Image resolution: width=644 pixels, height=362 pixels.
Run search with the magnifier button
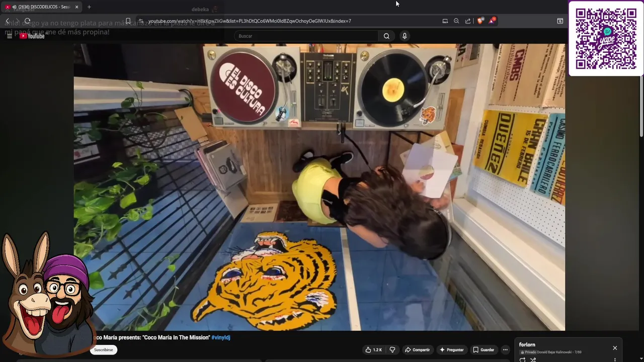click(x=386, y=36)
